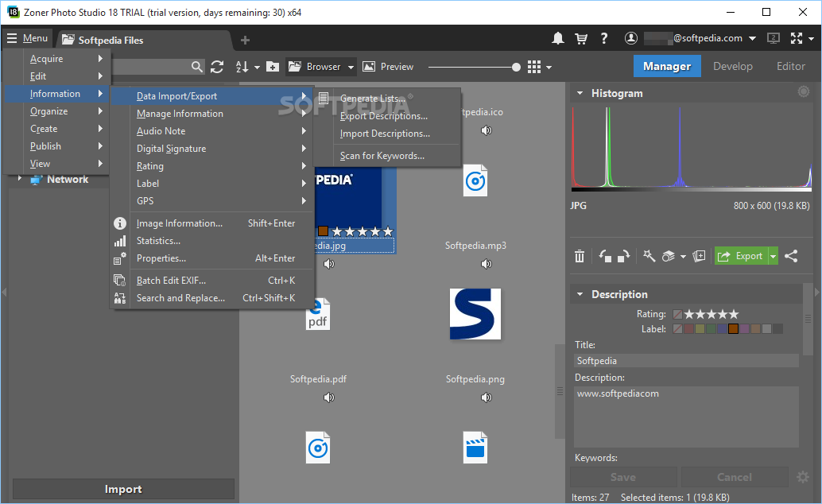Open the thumbnail grid dropdown arrow
The image size is (822, 504).
coord(549,67)
